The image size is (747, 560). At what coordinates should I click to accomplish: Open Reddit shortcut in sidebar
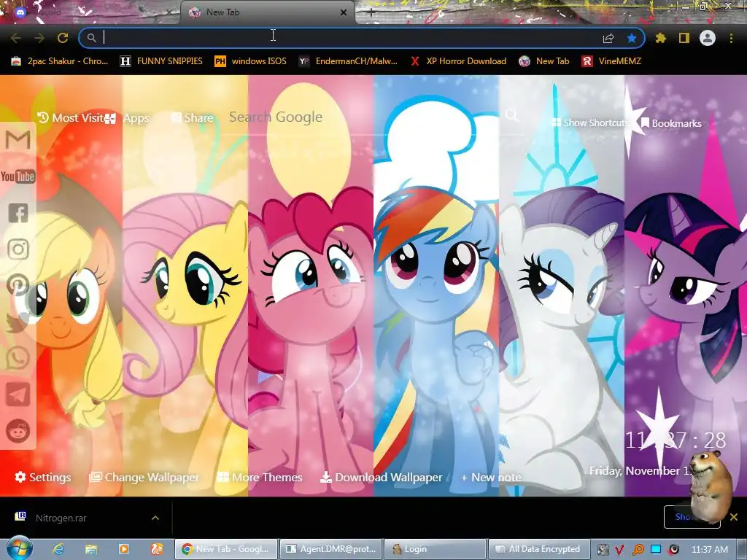18,432
